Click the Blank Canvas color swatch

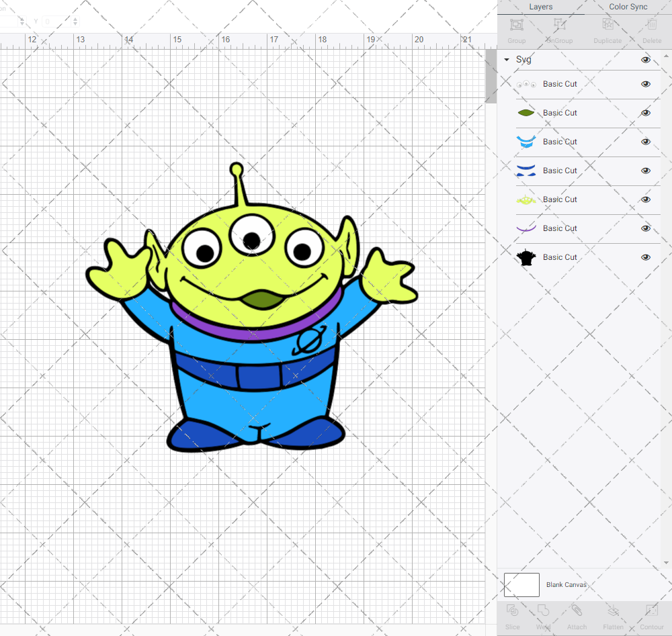point(521,585)
